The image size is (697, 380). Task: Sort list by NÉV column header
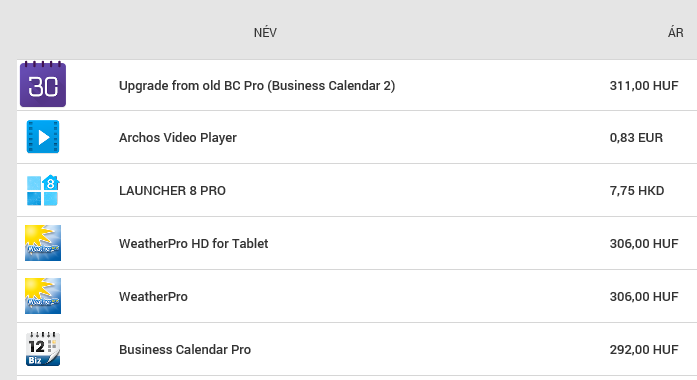point(265,32)
